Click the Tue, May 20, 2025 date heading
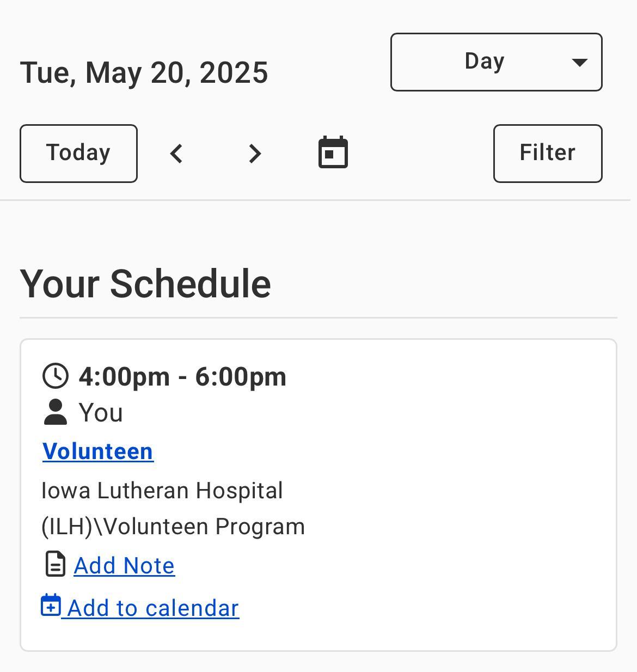 coord(144,73)
